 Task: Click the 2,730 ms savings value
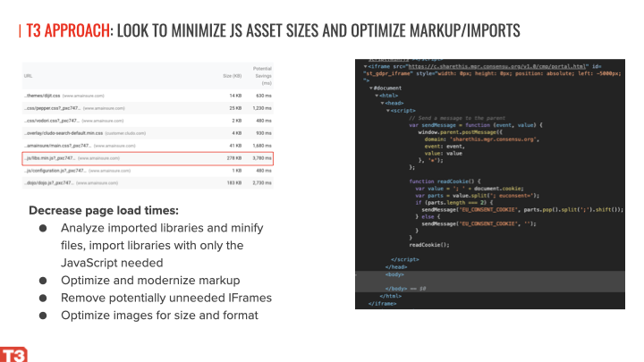pyautogui.click(x=262, y=182)
